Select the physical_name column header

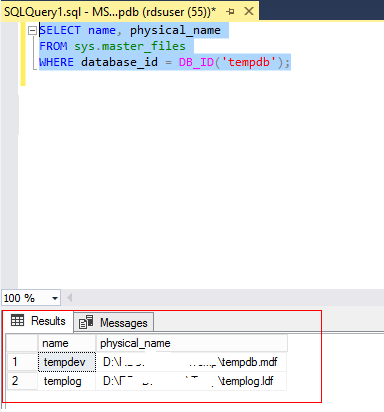[191, 343]
